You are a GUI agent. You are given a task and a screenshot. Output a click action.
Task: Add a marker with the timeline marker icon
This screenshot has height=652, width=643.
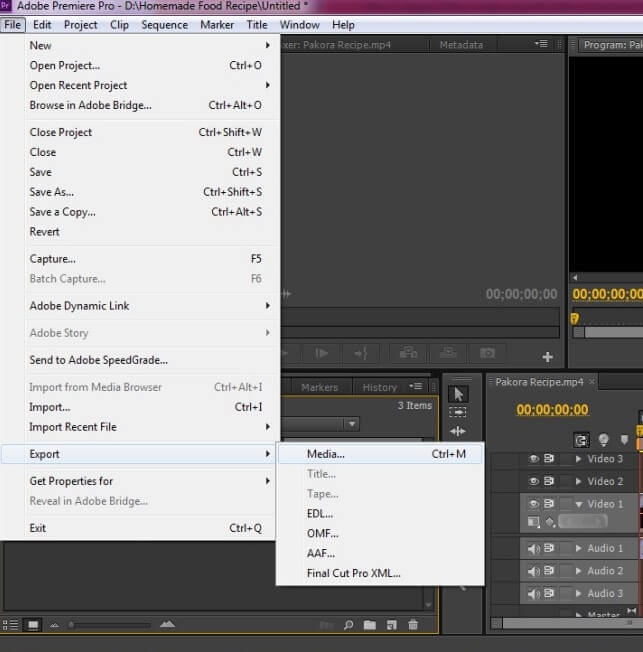624,440
